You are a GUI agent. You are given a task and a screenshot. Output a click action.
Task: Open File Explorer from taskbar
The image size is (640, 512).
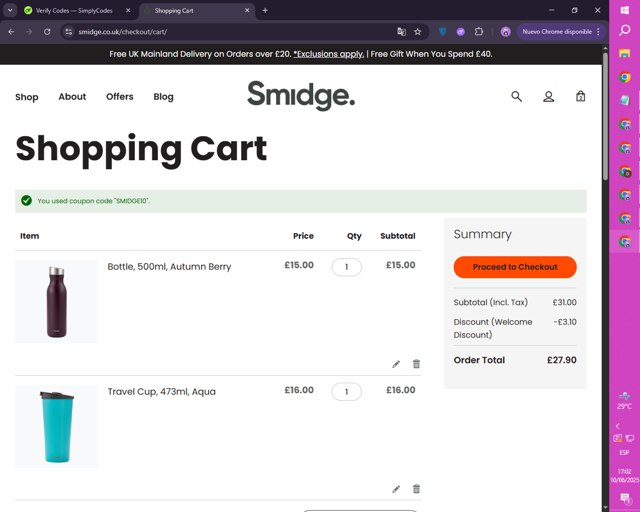(x=624, y=53)
